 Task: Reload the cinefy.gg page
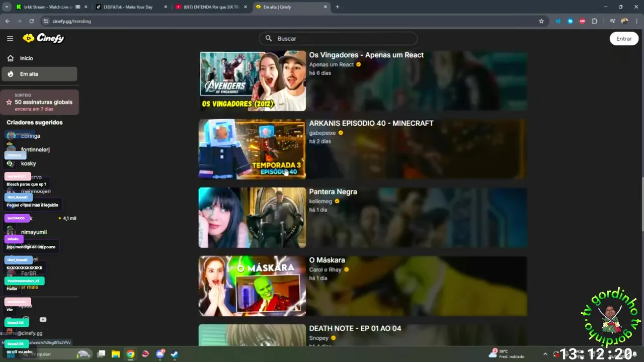31,21
